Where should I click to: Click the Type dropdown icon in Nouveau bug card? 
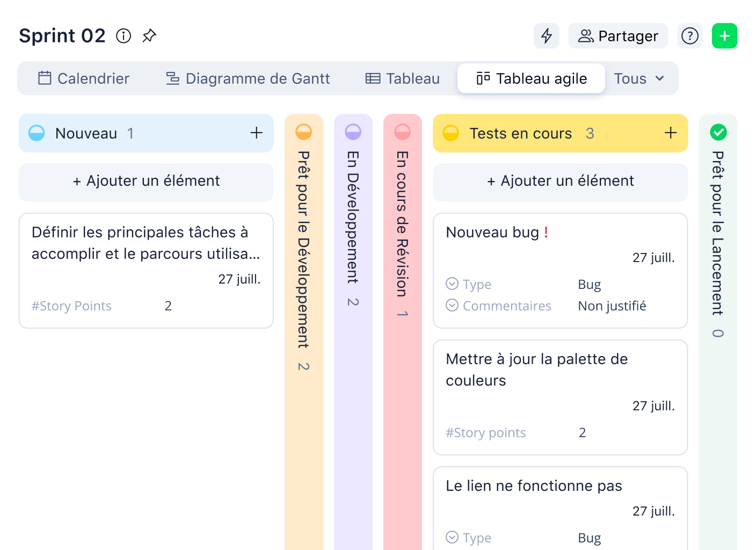[452, 284]
